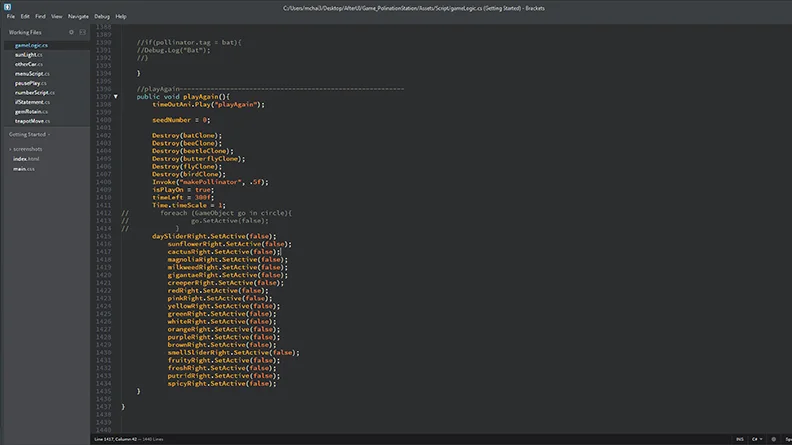Viewport: 792px width, 445px height.
Task: Open main.css in project tree
Action: pyautogui.click(x=24, y=169)
